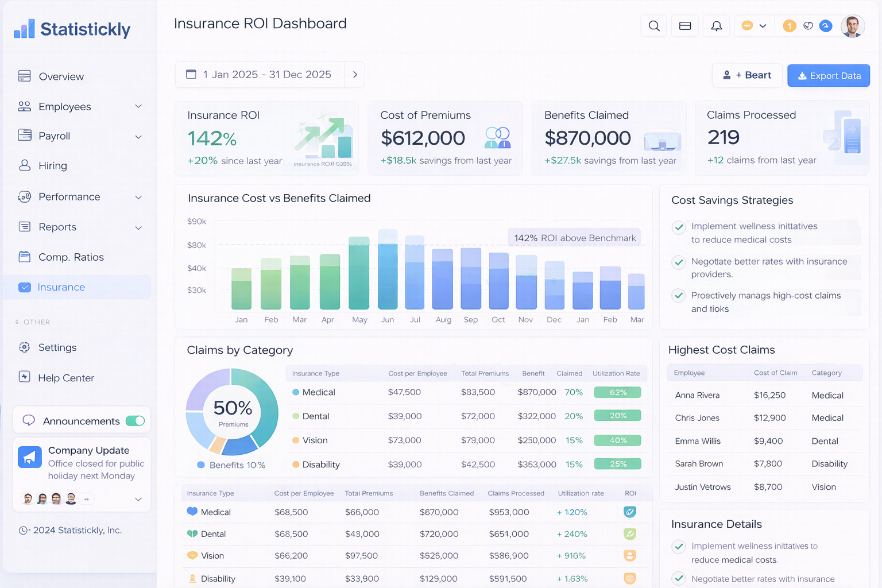Click the May bar in cost chart
The width and height of the screenshot is (882, 588).
point(359,274)
